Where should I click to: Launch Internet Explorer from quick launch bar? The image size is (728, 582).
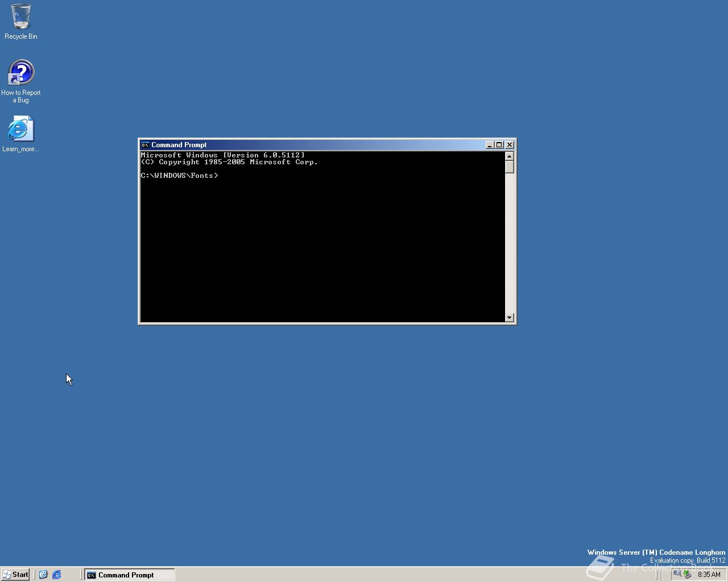[57, 575]
